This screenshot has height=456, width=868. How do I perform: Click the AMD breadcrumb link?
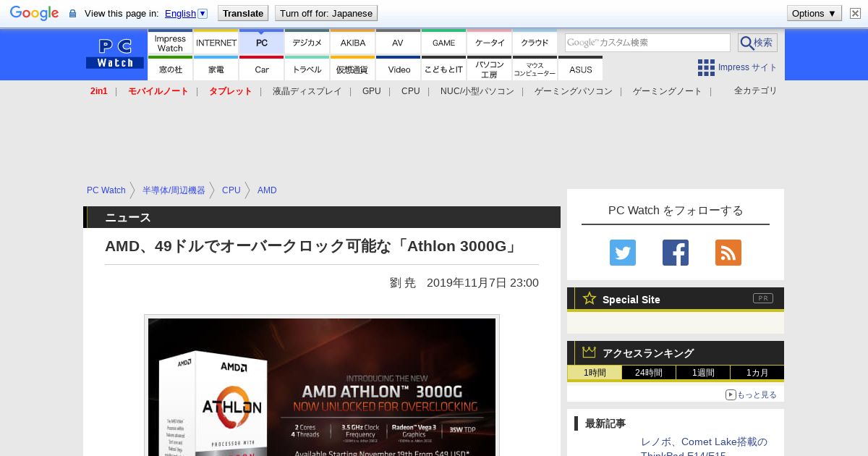point(267,190)
